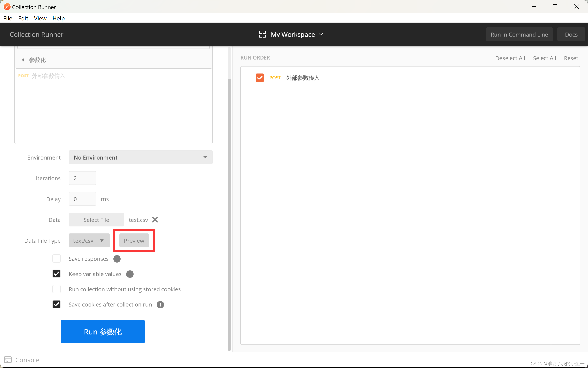Click info icon after Save cookies option
The image size is (588, 368).
point(160,305)
